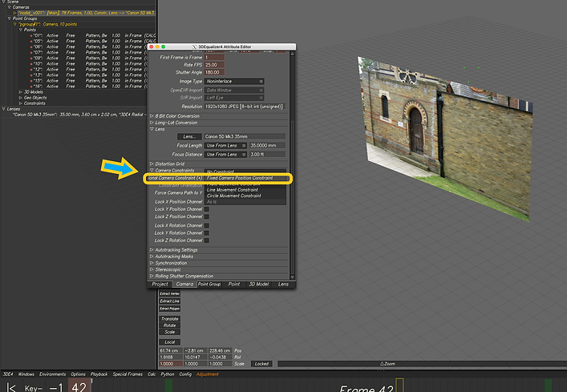Viewport: 567px width, 392px height.
Task: Collapse the pgroup#1 tree node
Action: pyautogui.click(x=14, y=24)
